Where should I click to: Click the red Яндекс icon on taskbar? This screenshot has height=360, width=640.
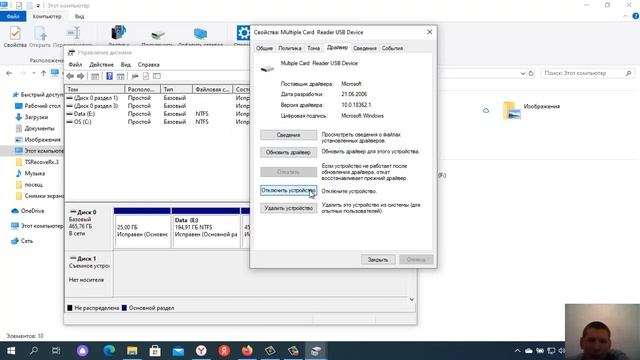coord(224,351)
